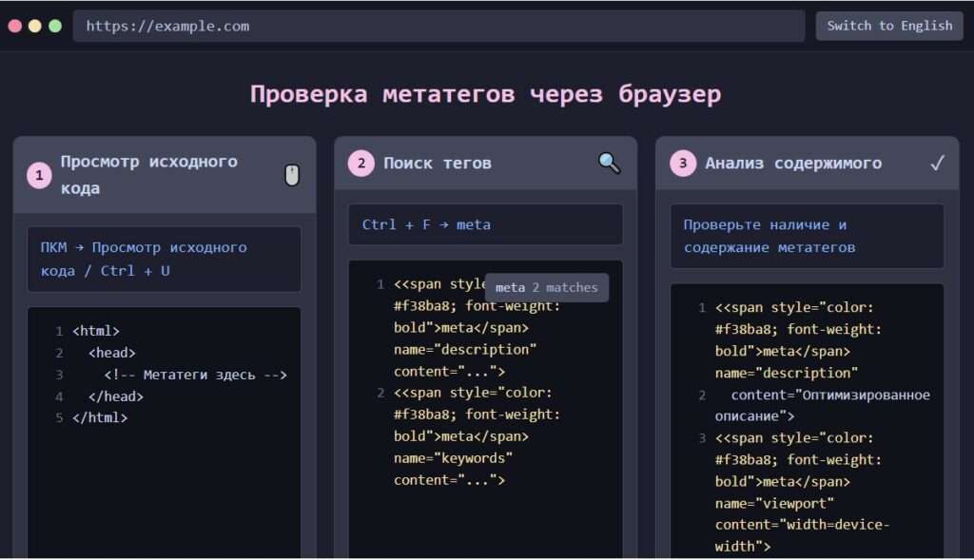Click the 'ПКМ → Просмотр исходного кода' hint

tap(164, 259)
